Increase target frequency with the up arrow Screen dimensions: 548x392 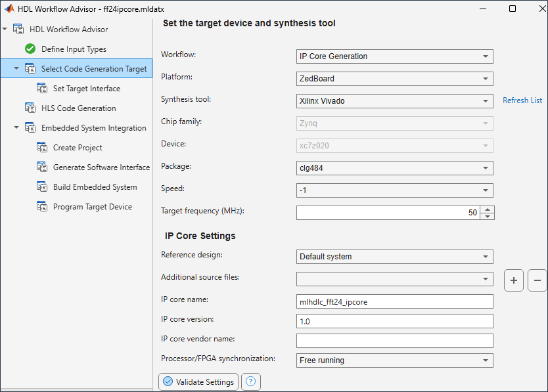(x=487, y=209)
